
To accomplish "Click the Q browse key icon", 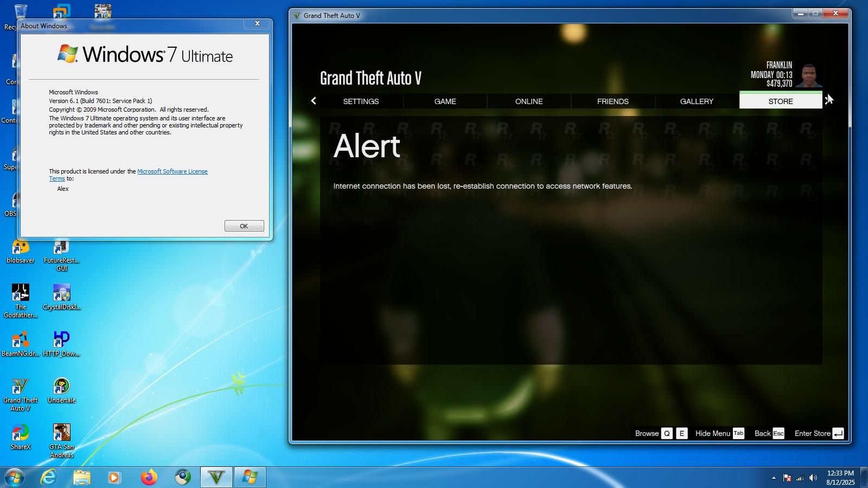I will coord(667,433).
